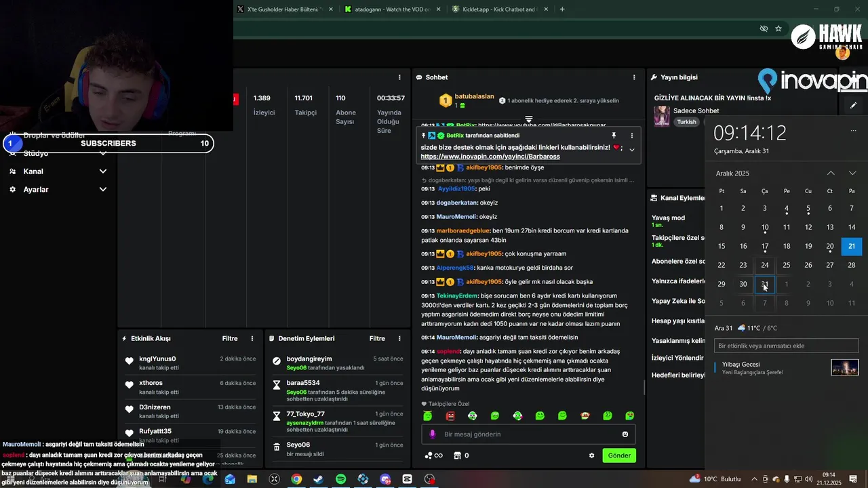
Task: Open a new browser tab with plus
Action: [562, 9]
